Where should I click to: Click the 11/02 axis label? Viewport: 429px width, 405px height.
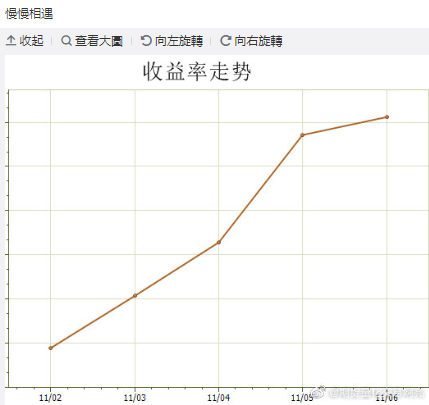click(x=51, y=397)
